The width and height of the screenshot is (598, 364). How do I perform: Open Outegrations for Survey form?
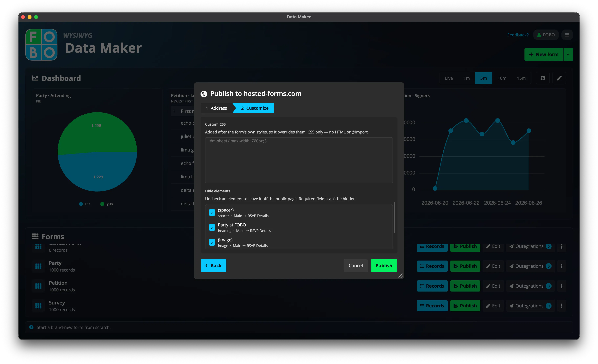point(530,306)
